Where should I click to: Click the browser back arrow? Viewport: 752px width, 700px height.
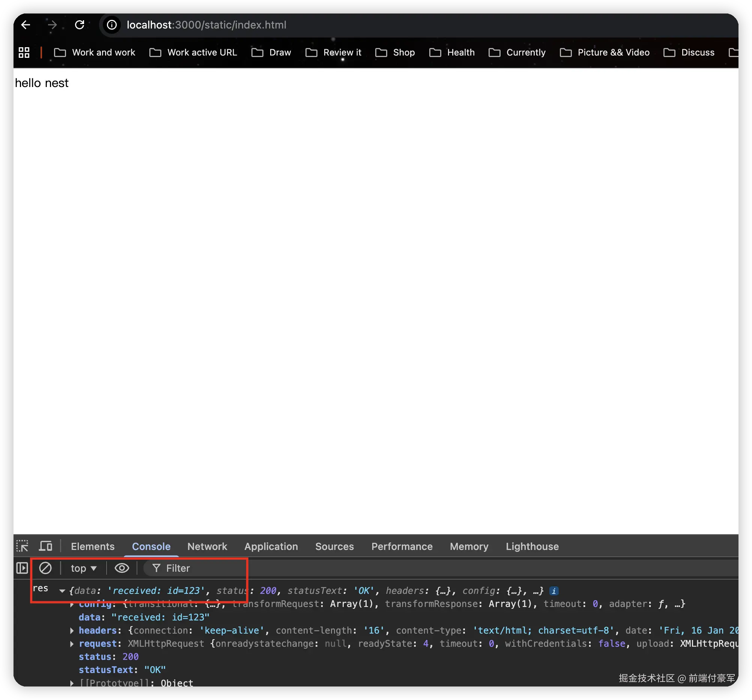[x=26, y=25]
